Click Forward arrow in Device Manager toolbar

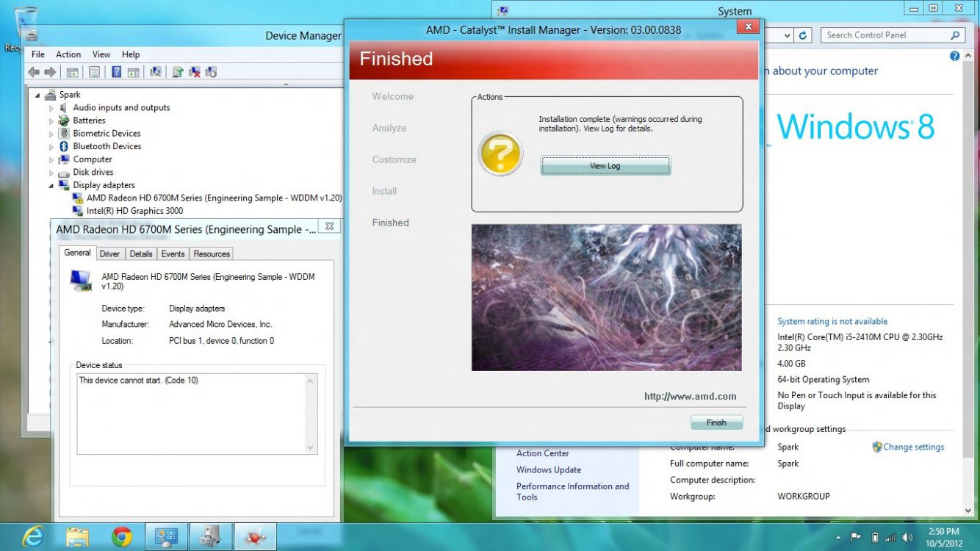[x=50, y=72]
